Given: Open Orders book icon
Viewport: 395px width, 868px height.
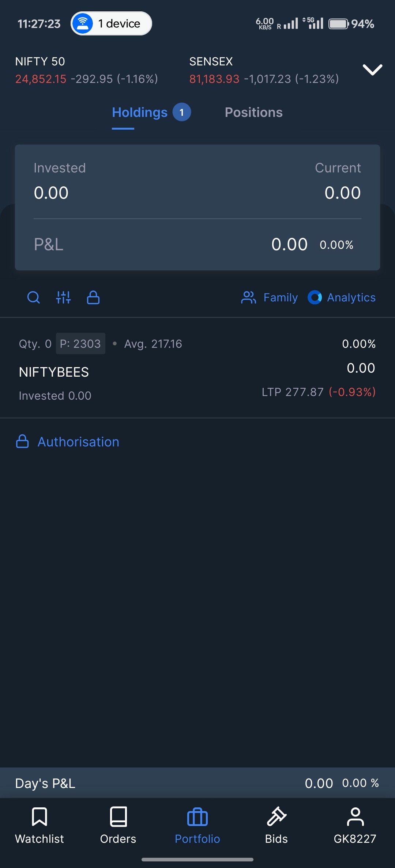Looking at the screenshot, I should pyautogui.click(x=118, y=816).
